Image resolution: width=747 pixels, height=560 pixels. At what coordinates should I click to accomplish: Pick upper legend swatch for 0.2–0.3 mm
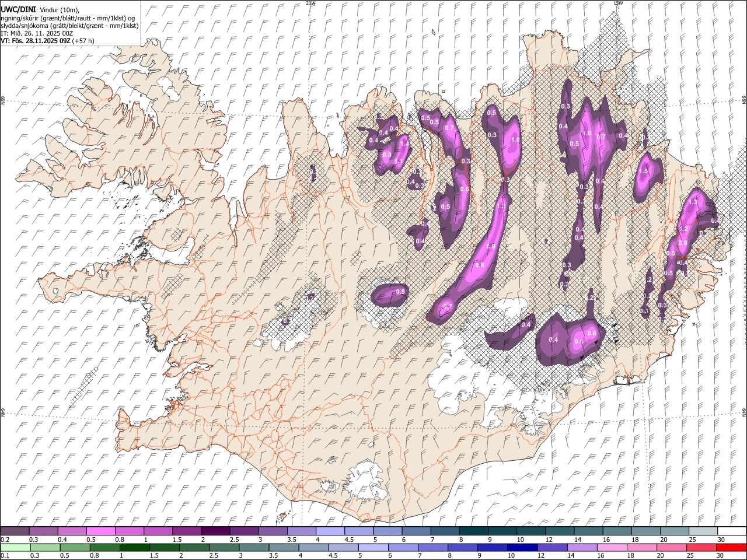15,531
